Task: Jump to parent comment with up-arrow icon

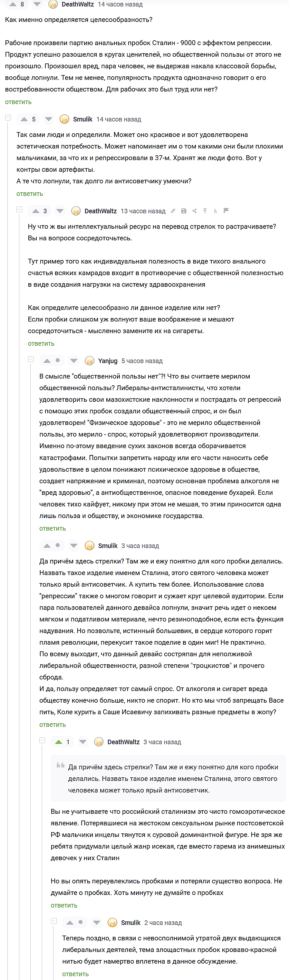Action: pos(205,211)
